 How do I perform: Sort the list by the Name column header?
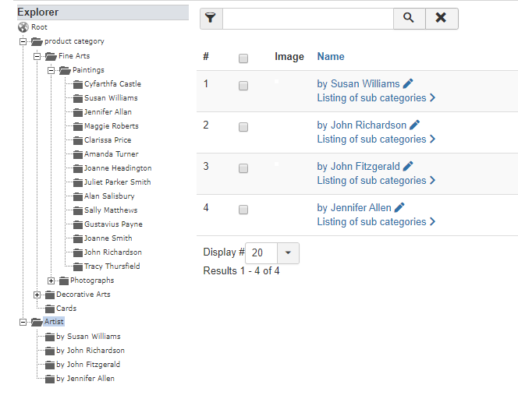[x=331, y=57]
